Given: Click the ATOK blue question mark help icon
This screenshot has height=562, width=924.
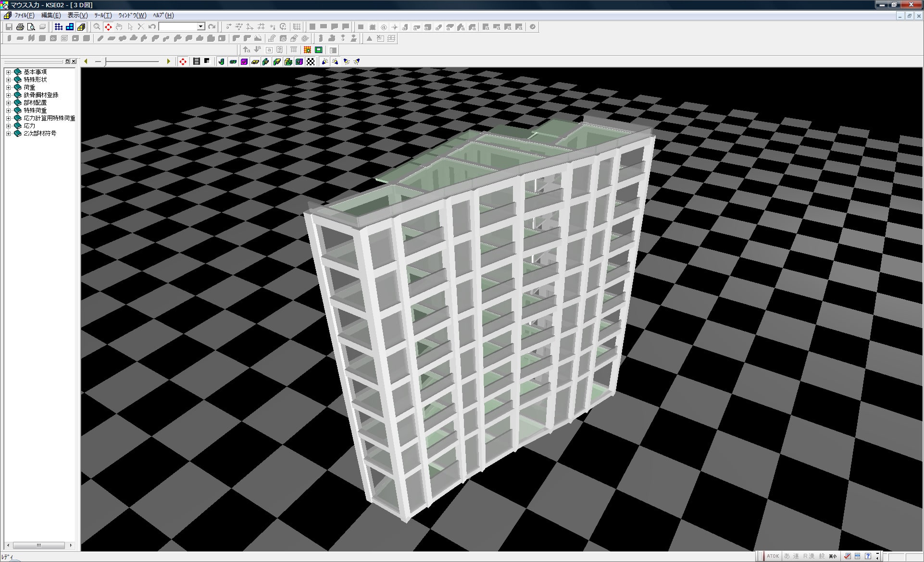Looking at the screenshot, I should point(868,556).
